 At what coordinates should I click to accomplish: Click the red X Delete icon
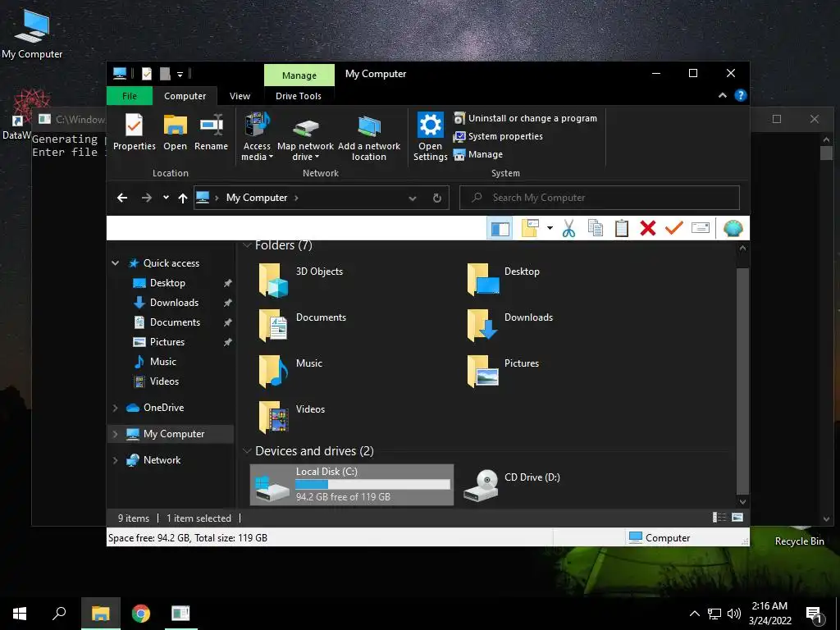(648, 228)
